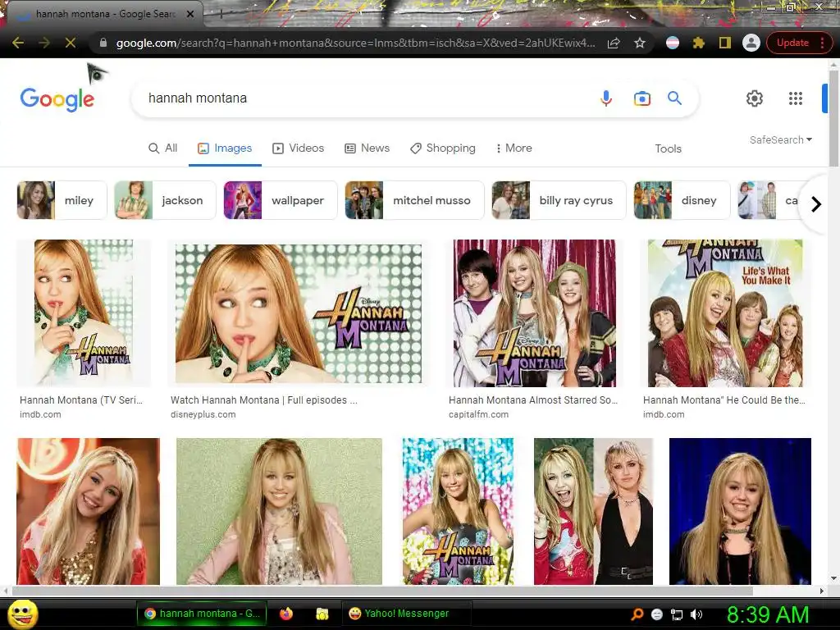Open the Google apps grid
This screenshot has height=630, width=840.
(x=796, y=98)
